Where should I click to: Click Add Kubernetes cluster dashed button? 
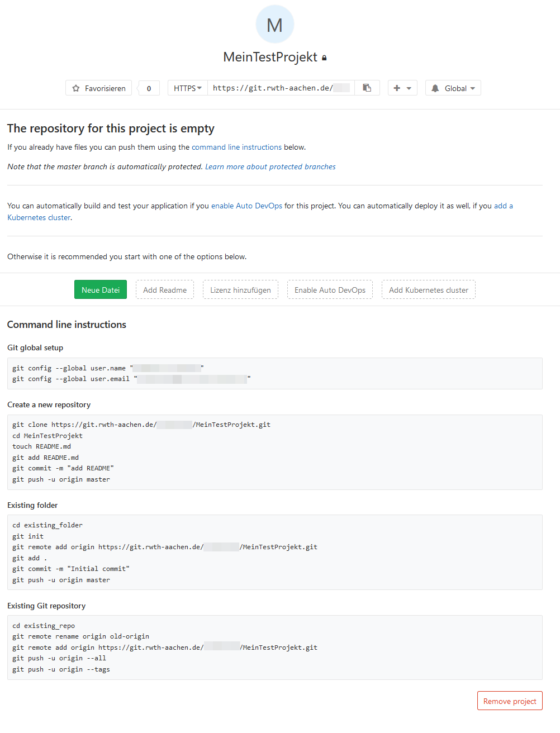tap(429, 290)
